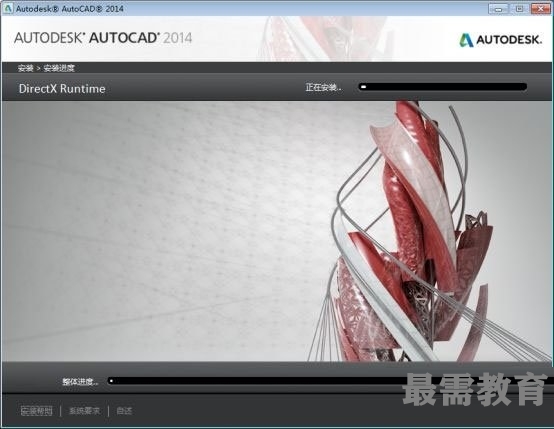Click the 整体进度 label

[80, 382]
